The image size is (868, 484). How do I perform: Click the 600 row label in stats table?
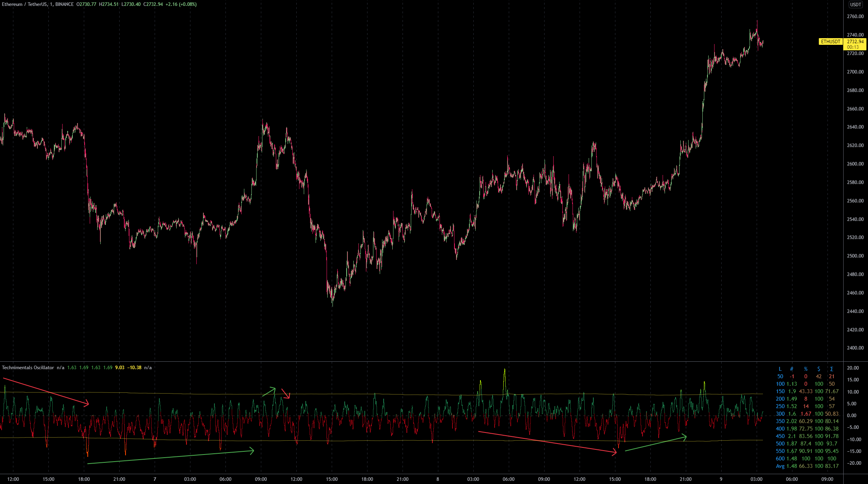coord(780,459)
